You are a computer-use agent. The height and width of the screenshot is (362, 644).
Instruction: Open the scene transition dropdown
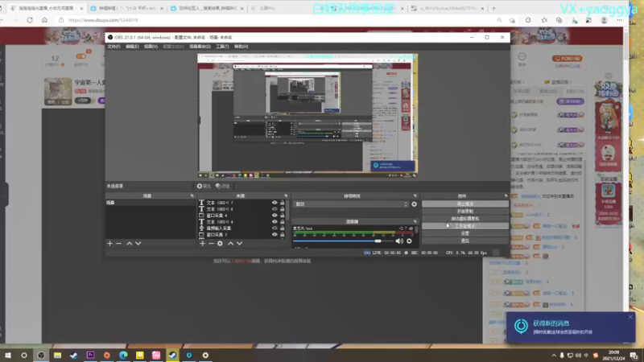pyautogui.click(x=351, y=204)
